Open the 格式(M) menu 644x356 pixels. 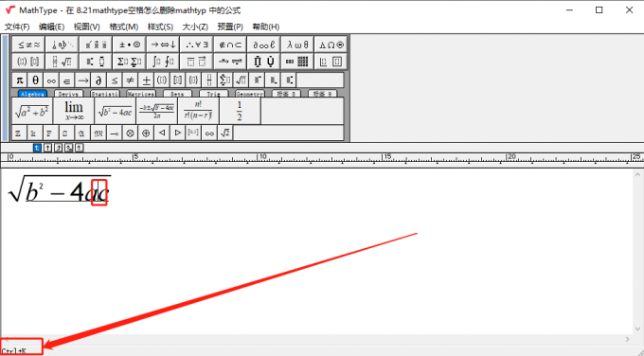point(124,27)
